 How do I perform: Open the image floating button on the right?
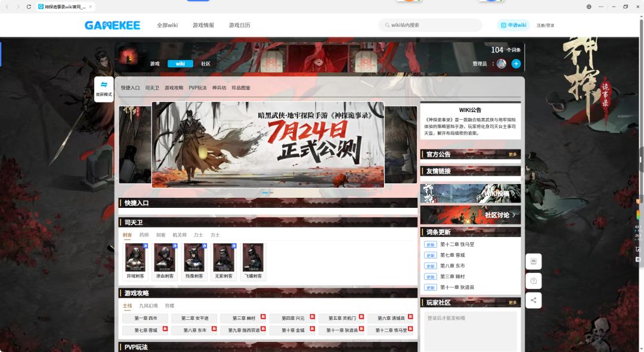[534, 261]
